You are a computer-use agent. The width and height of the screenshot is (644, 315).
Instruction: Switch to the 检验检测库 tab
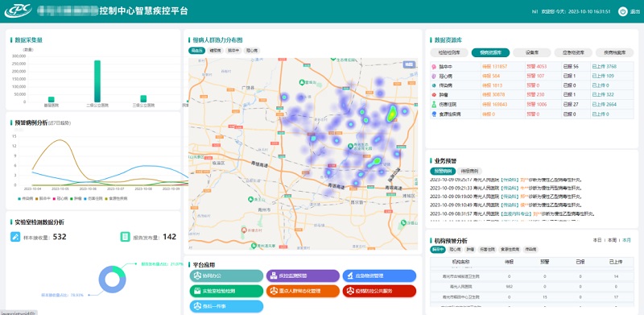(x=449, y=52)
